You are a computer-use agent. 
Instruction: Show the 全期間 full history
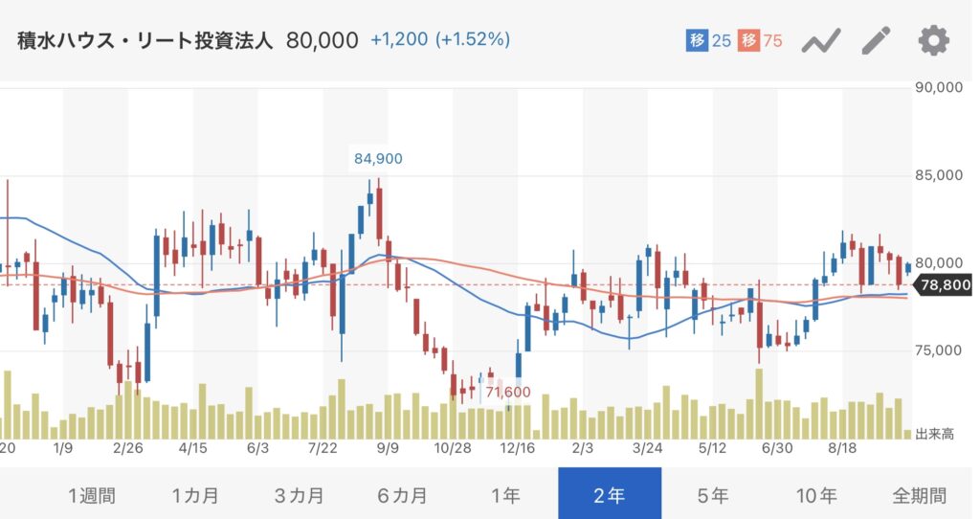coord(920,495)
